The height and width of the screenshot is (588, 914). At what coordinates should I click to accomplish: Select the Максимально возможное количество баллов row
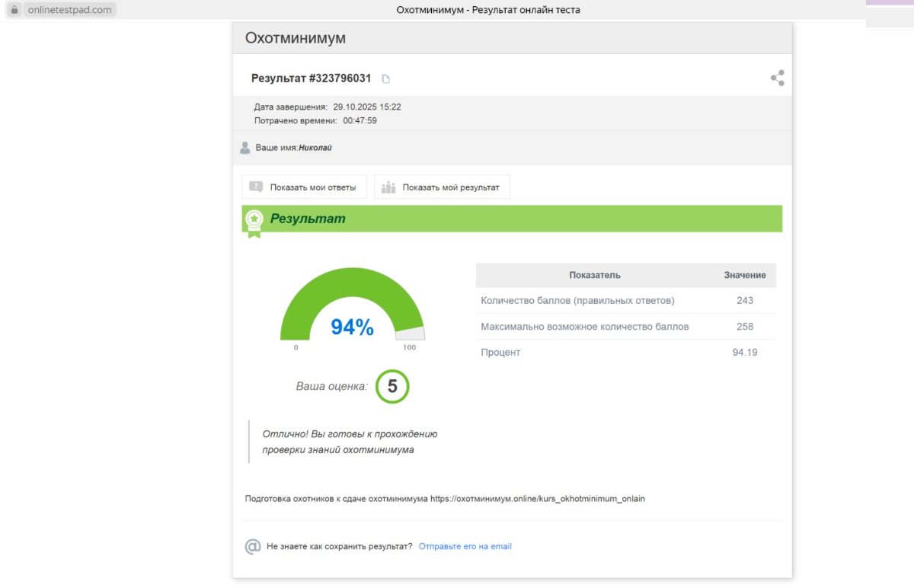[x=584, y=327]
